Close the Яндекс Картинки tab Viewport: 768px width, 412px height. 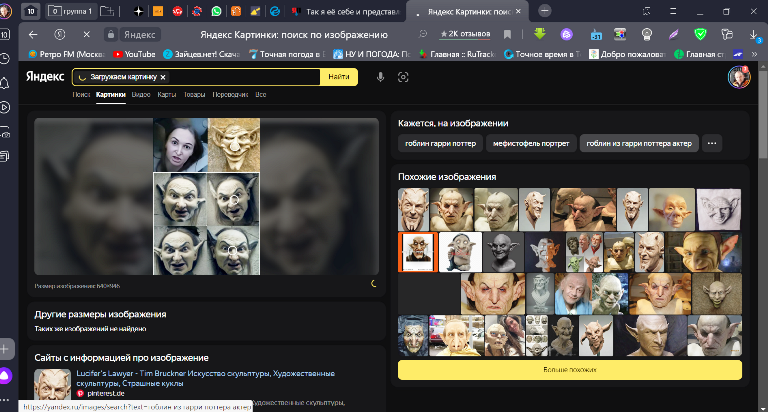(518, 11)
